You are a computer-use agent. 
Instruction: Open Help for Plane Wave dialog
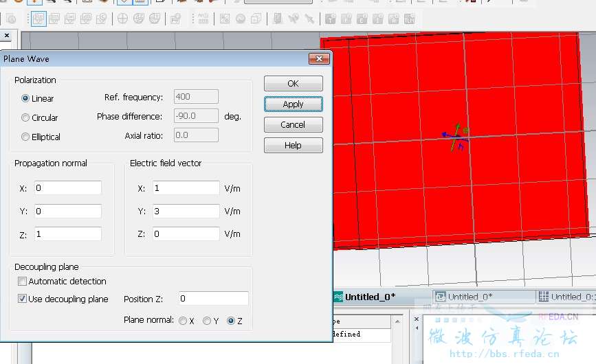293,145
